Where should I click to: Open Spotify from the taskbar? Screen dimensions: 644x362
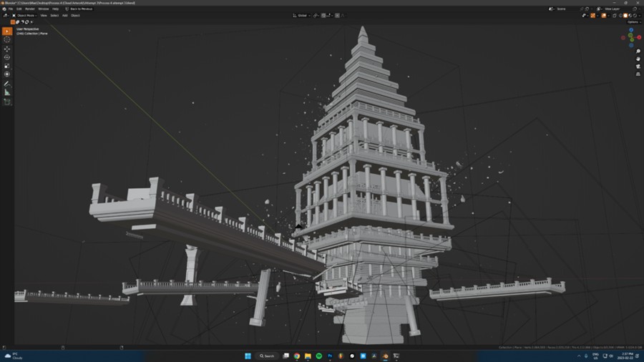(x=319, y=356)
